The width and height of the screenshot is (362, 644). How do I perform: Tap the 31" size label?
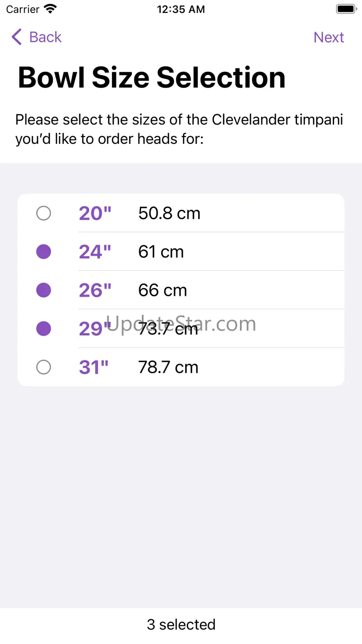(x=94, y=368)
